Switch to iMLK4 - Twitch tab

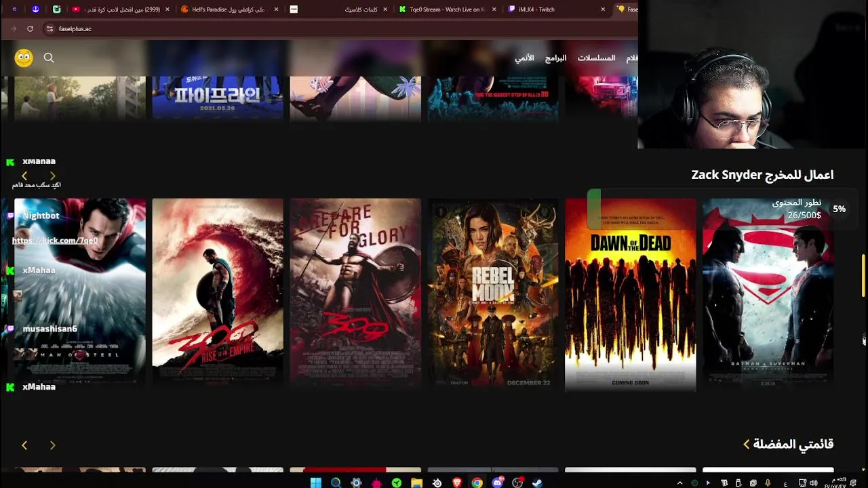[556, 9]
